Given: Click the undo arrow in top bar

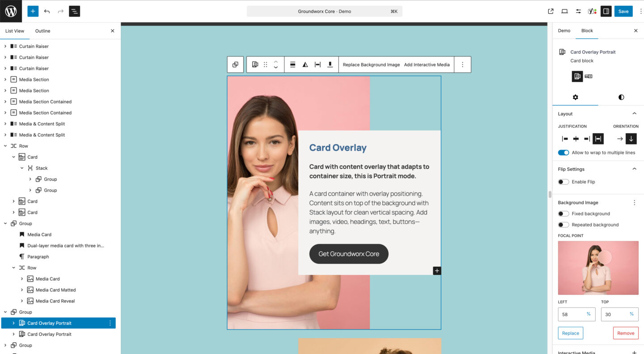Looking at the screenshot, I should pos(47,11).
